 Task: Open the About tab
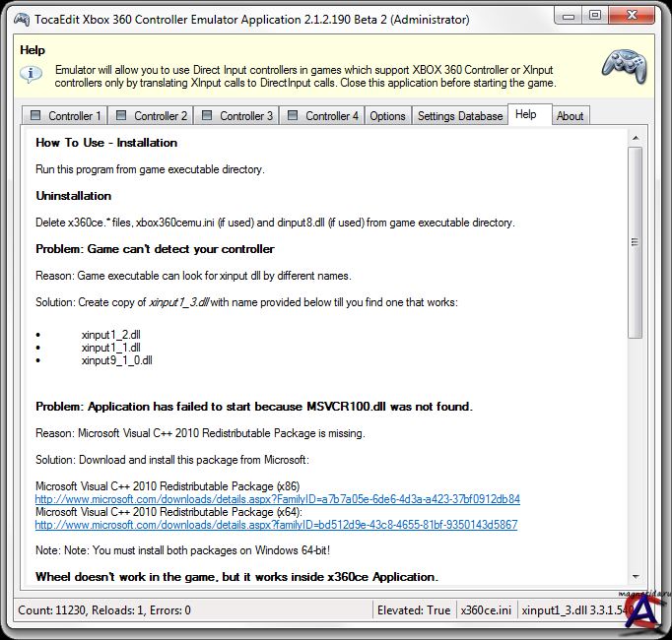pyautogui.click(x=570, y=116)
